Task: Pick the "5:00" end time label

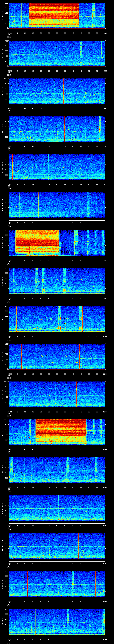Action: pyautogui.click(x=105, y=147)
